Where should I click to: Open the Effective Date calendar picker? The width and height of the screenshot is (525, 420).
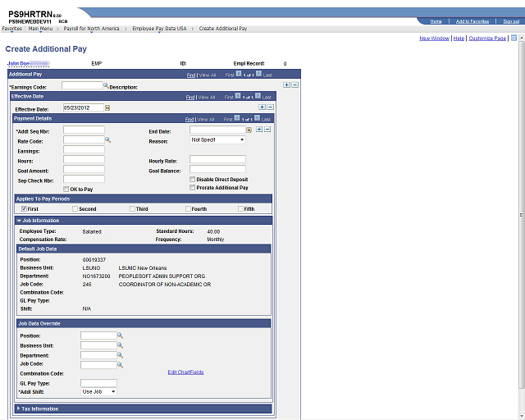click(x=107, y=107)
